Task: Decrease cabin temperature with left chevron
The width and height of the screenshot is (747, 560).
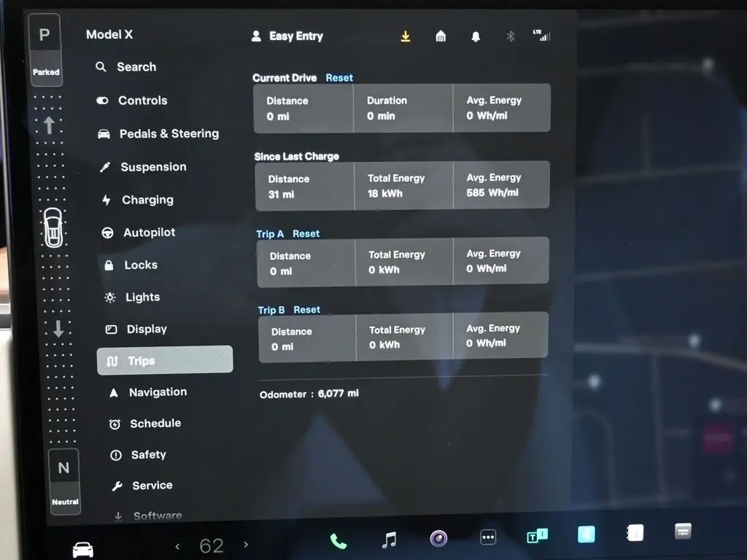Action: click(x=177, y=546)
